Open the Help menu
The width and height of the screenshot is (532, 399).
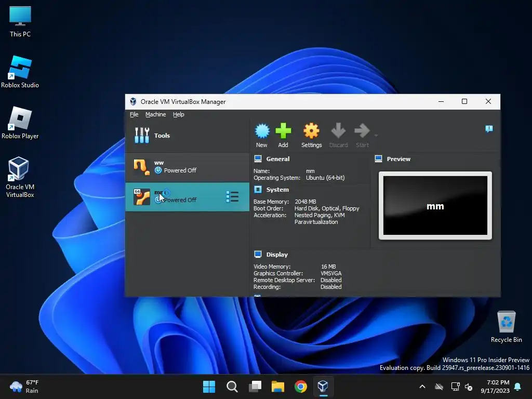pyautogui.click(x=179, y=114)
